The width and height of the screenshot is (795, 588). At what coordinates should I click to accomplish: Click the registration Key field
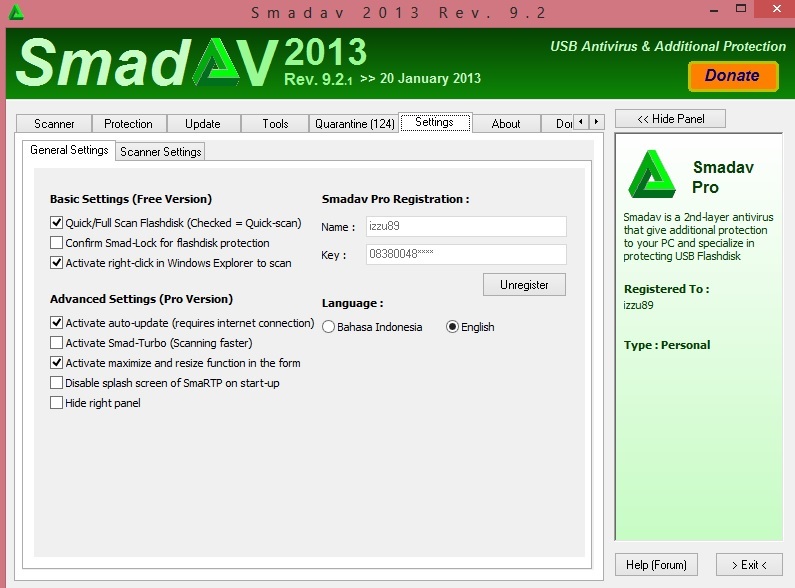[466, 254]
